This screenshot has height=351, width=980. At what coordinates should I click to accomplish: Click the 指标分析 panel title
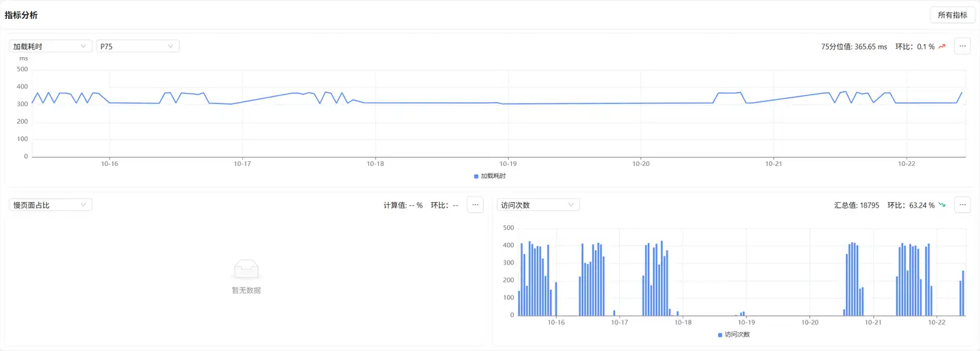click(21, 15)
